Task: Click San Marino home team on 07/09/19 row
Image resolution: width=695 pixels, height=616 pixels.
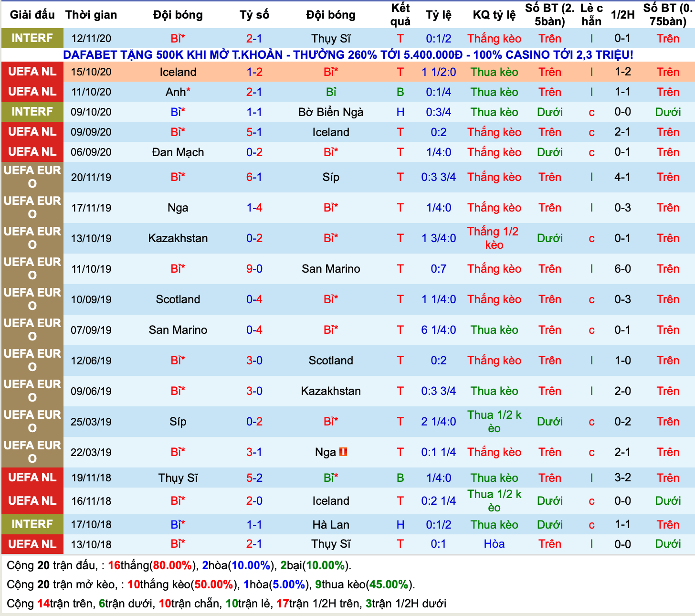Action: 178,330
